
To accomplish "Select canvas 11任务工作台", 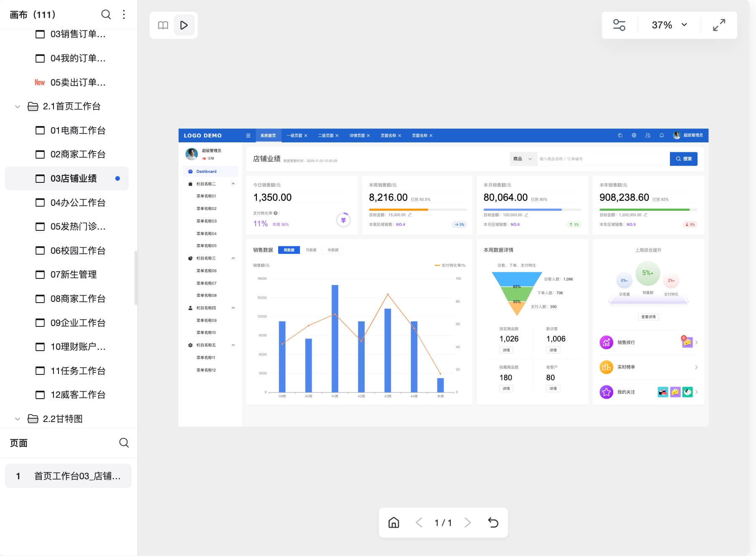I will [x=67, y=371].
